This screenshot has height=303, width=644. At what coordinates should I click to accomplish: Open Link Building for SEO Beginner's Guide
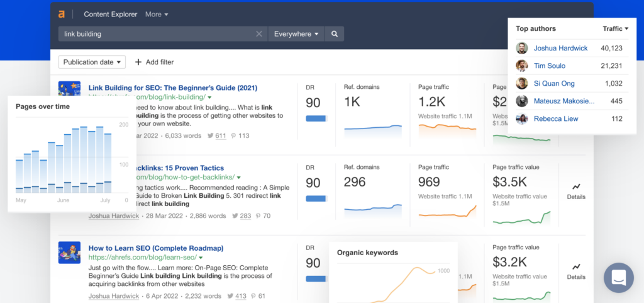(173, 88)
